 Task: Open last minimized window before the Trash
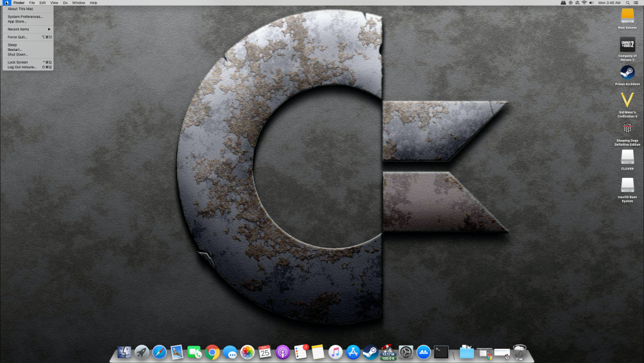[502, 353]
